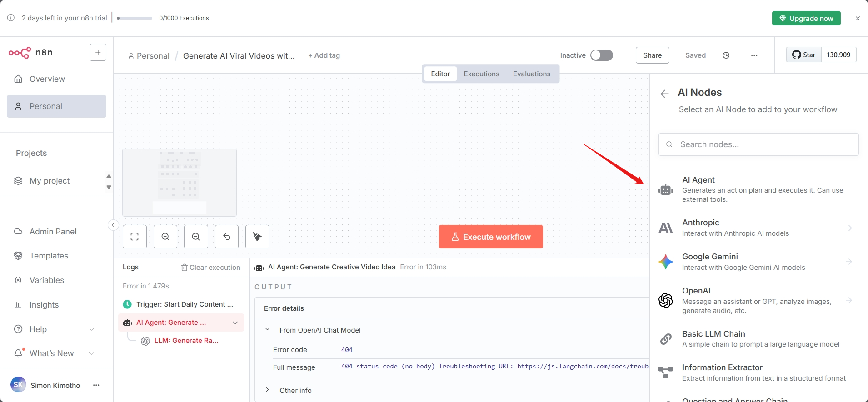Click the zoom in canvas button
Screen dimensions: 868x402
coord(165,237)
